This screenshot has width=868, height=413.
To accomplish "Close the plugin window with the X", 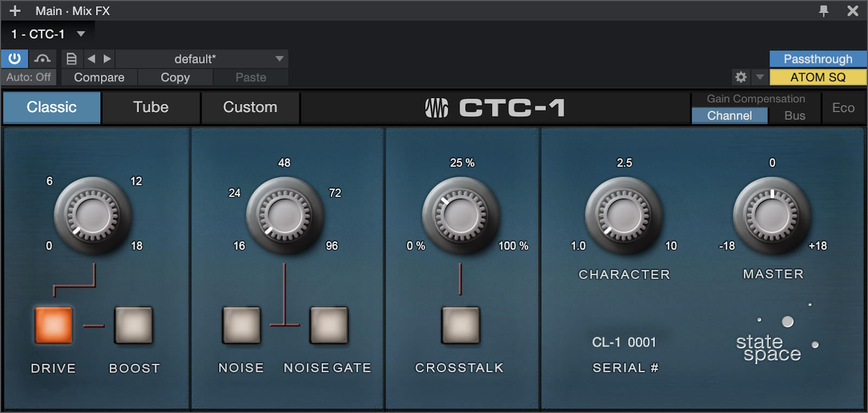I will click(x=853, y=11).
